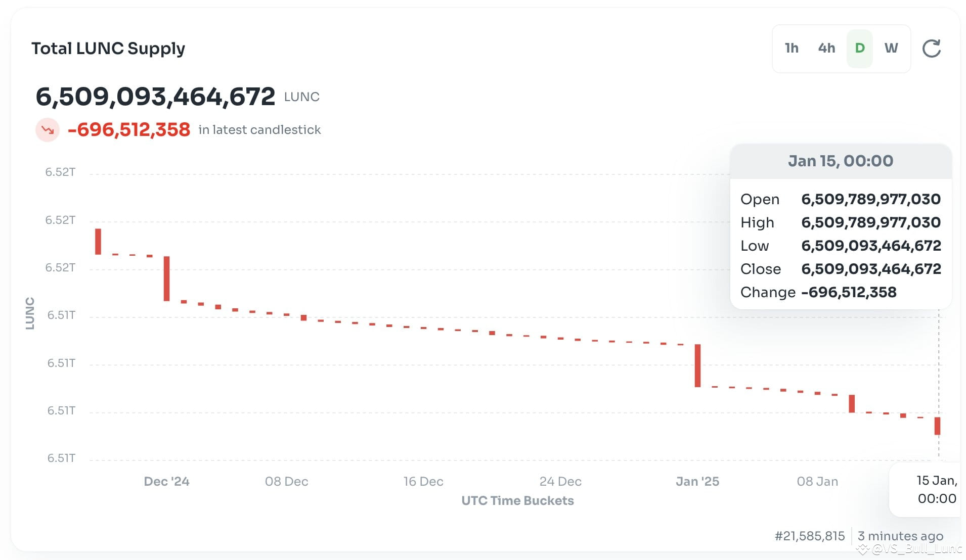Click the UTC Time Buckets axis label
The height and width of the screenshot is (560, 966).
517,500
